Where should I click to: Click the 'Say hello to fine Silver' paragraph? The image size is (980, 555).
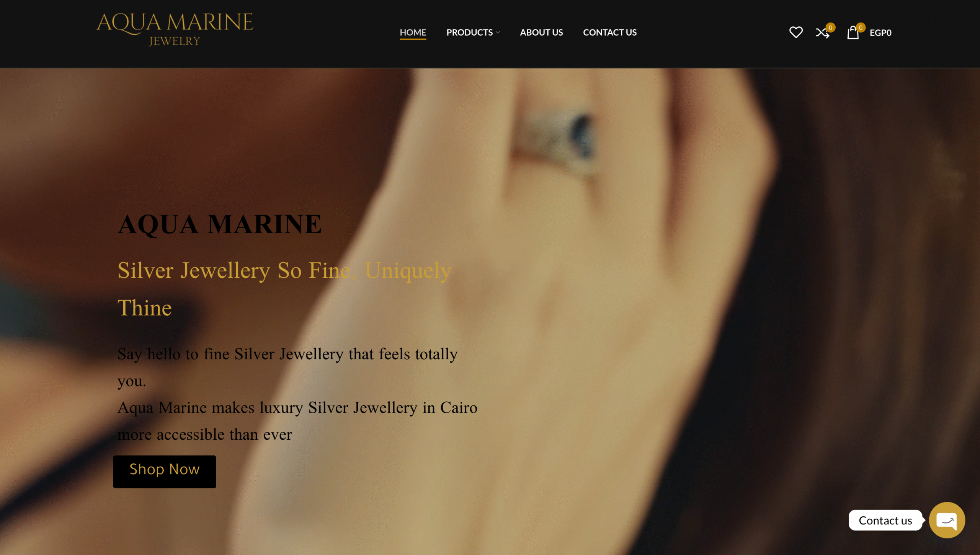coord(287,367)
